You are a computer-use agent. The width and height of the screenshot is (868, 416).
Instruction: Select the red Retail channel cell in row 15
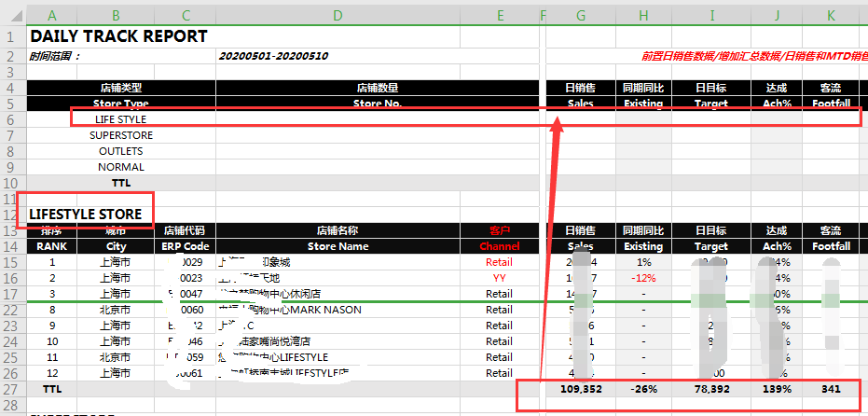(x=500, y=262)
